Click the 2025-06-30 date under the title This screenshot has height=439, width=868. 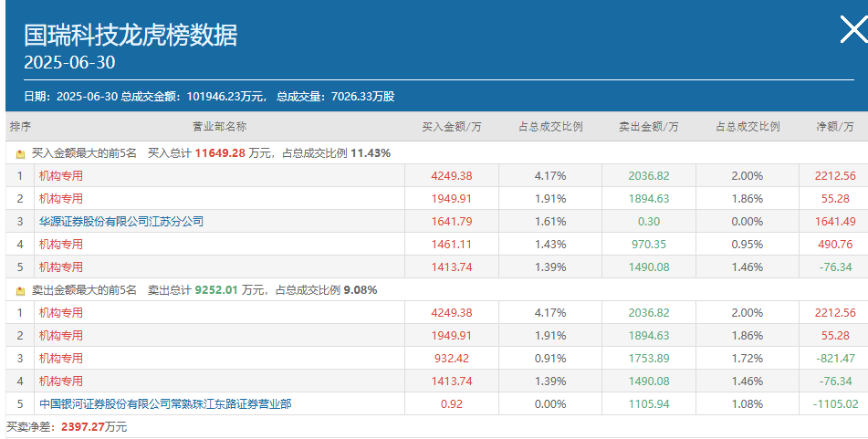click(x=69, y=63)
